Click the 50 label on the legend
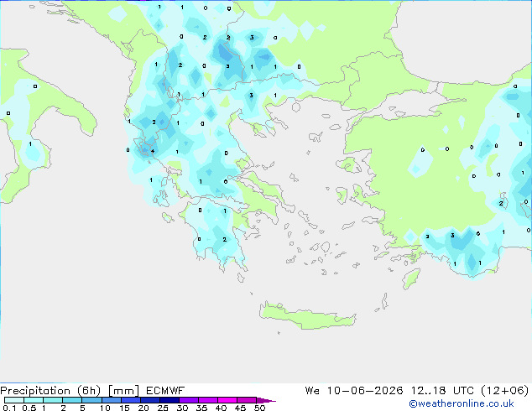This screenshot has height=411, width=532. [259, 408]
